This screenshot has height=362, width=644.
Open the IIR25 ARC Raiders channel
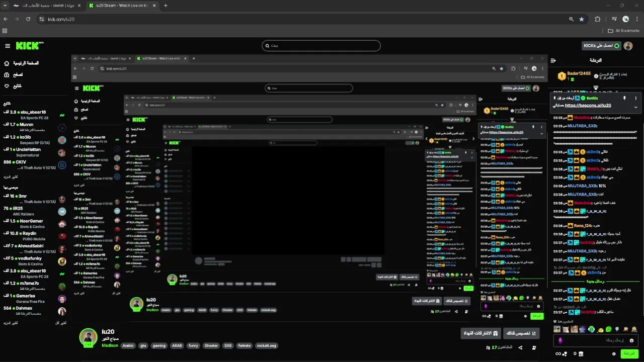coord(34,211)
